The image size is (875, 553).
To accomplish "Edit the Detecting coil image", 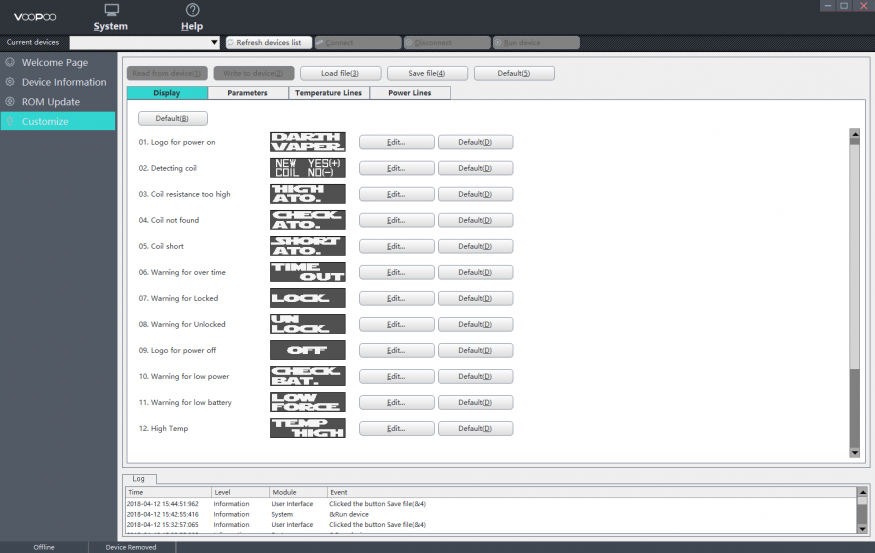I will [x=396, y=168].
